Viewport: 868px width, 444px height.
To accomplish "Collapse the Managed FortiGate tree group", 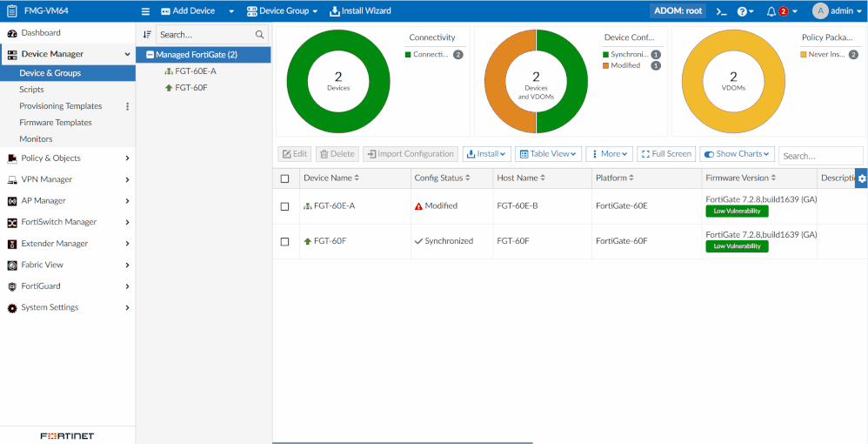I will pyautogui.click(x=150, y=55).
